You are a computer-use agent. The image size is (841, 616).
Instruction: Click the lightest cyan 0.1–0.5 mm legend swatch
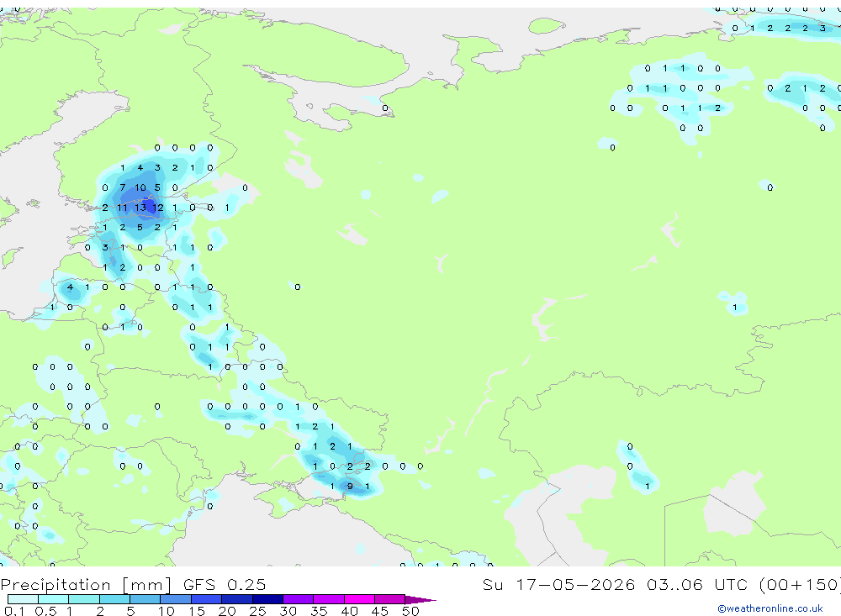click(23, 599)
